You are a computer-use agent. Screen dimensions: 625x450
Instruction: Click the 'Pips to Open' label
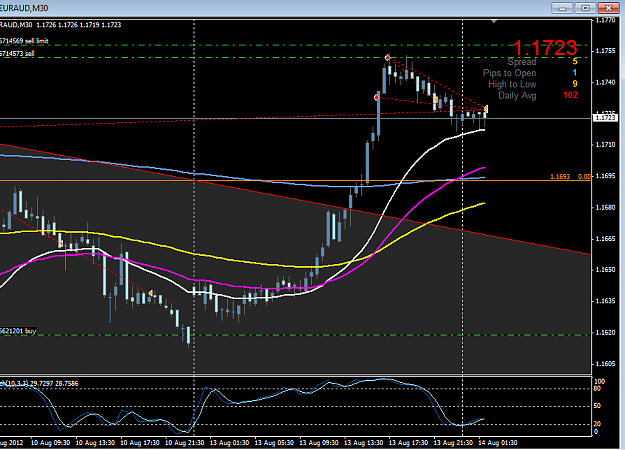click(x=509, y=73)
